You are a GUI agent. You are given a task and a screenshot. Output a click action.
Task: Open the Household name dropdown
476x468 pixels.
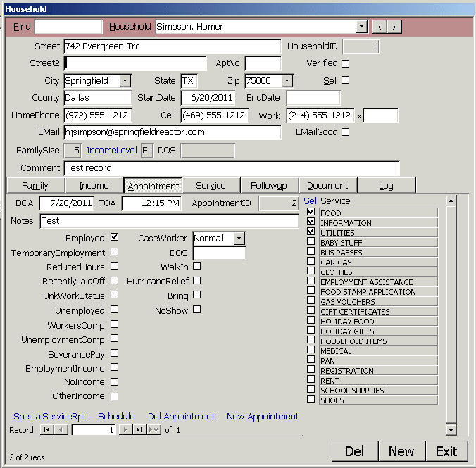click(362, 27)
